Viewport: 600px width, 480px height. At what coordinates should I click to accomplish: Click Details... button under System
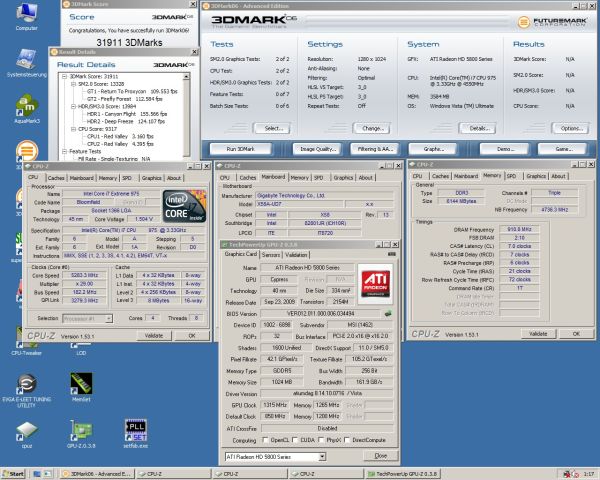tap(479, 128)
